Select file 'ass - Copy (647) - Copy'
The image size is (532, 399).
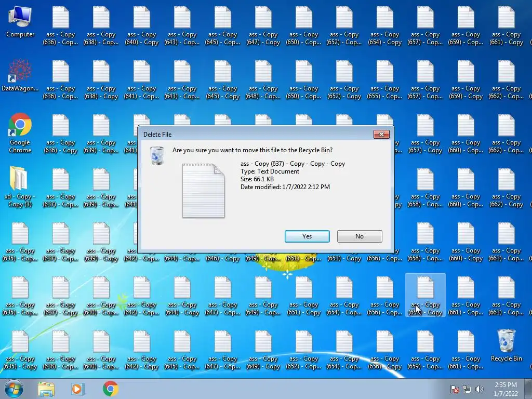point(263,26)
